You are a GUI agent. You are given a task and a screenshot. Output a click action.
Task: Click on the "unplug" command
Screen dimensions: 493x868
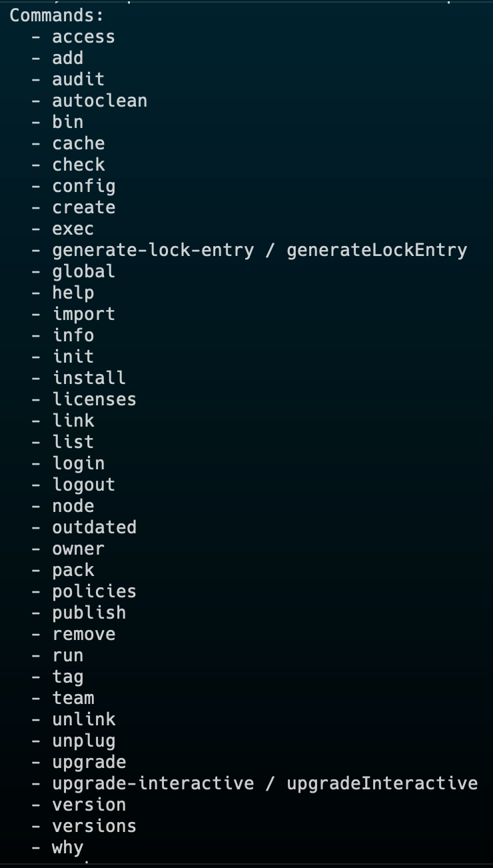coord(83,741)
